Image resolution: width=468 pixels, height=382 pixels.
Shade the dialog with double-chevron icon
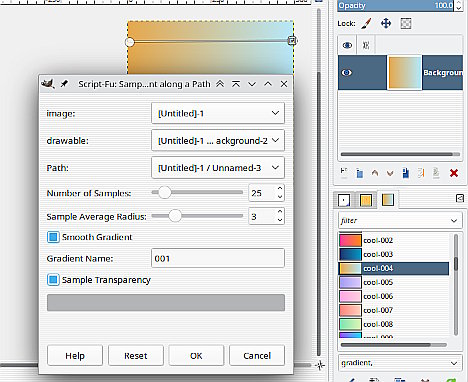click(x=220, y=84)
